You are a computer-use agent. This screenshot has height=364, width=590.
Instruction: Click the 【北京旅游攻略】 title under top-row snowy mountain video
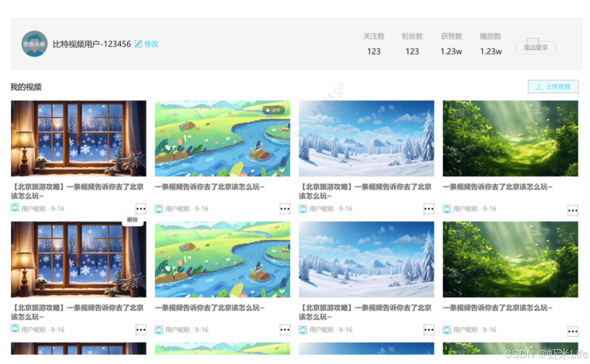pyautogui.click(x=365, y=191)
